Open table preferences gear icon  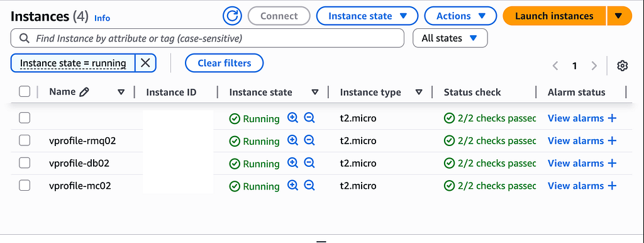point(622,66)
